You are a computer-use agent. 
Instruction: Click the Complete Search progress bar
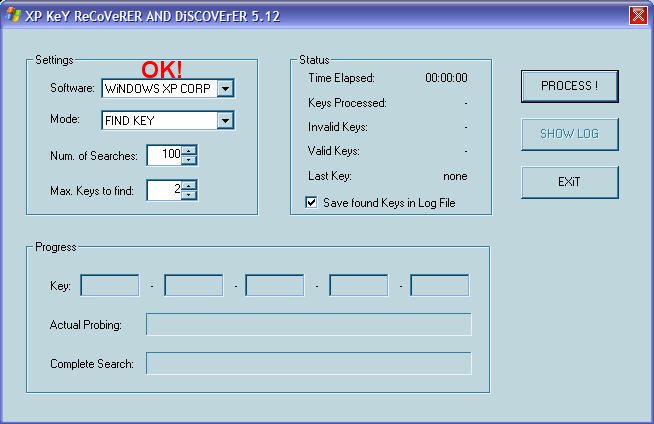tap(309, 363)
